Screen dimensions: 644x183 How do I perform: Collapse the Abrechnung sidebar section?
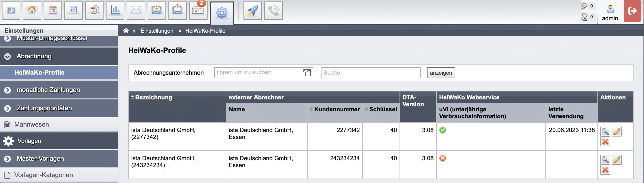point(8,56)
